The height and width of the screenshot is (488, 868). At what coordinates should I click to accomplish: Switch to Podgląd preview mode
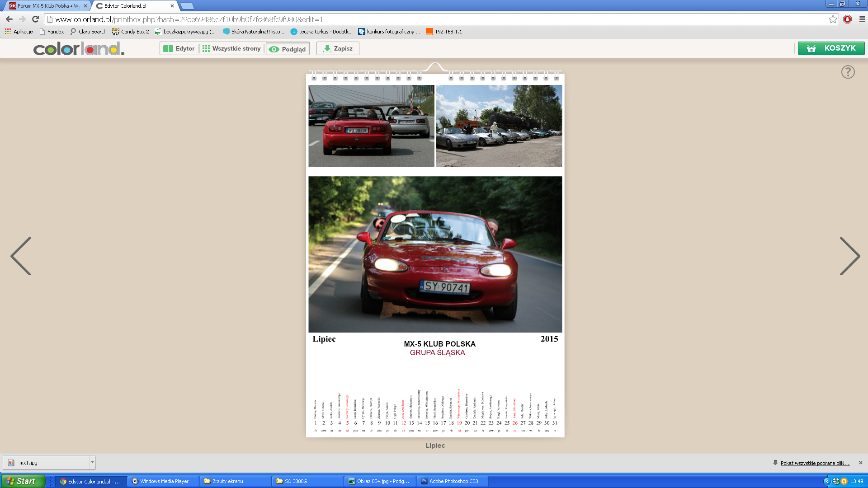[x=288, y=49]
